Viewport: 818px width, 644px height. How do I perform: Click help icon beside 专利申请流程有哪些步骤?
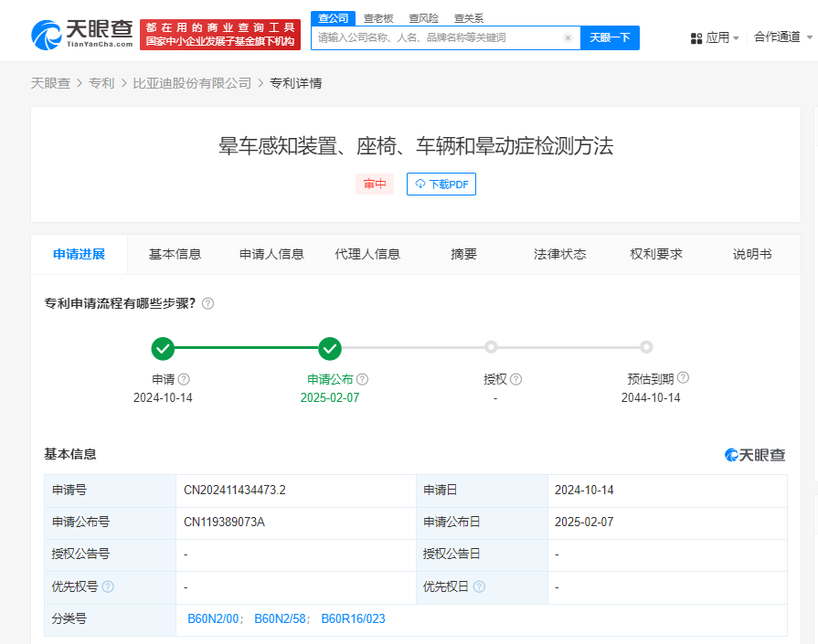pos(207,303)
